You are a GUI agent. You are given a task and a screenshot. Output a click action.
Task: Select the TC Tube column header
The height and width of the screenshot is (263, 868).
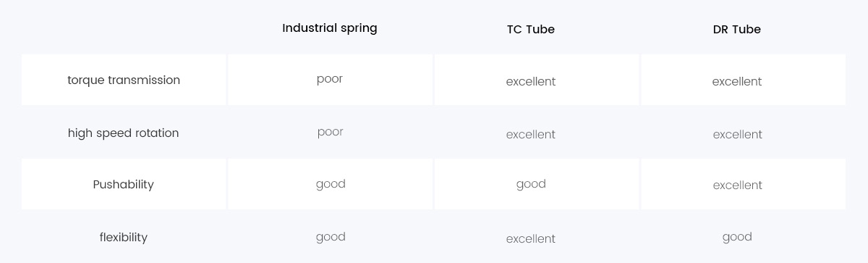(531, 30)
